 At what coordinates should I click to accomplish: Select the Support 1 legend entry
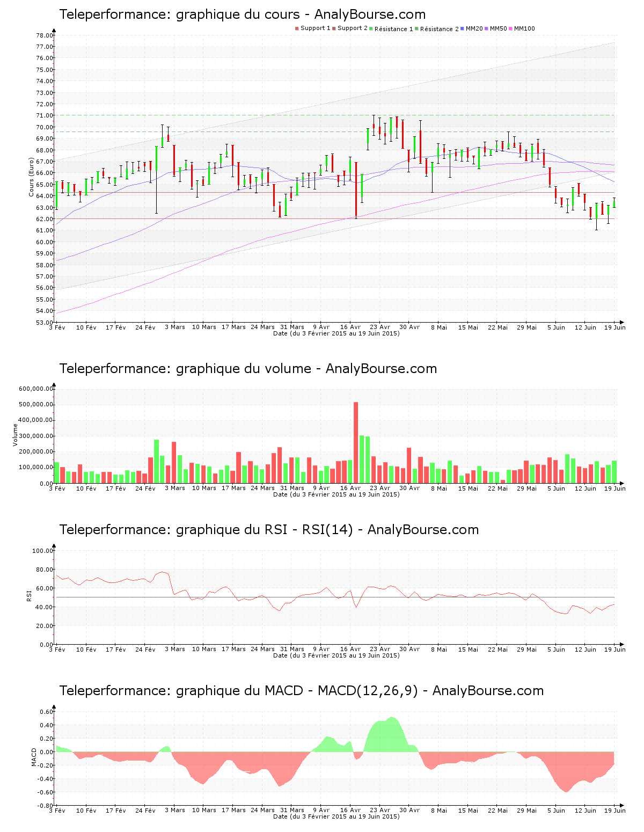click(x=313, y=28)
